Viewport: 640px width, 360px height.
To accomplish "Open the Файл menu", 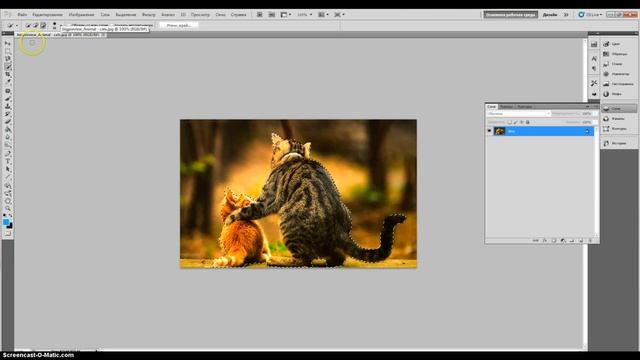I will click(22, 15).
